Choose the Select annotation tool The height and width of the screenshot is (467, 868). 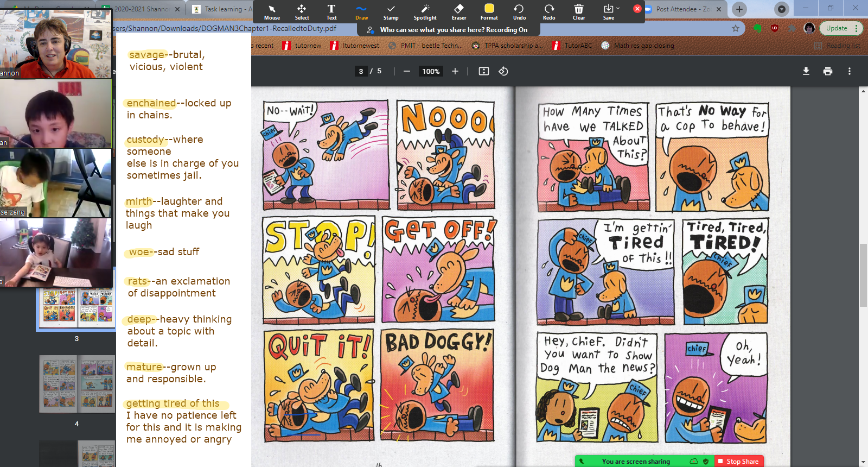tap(302, 11)
